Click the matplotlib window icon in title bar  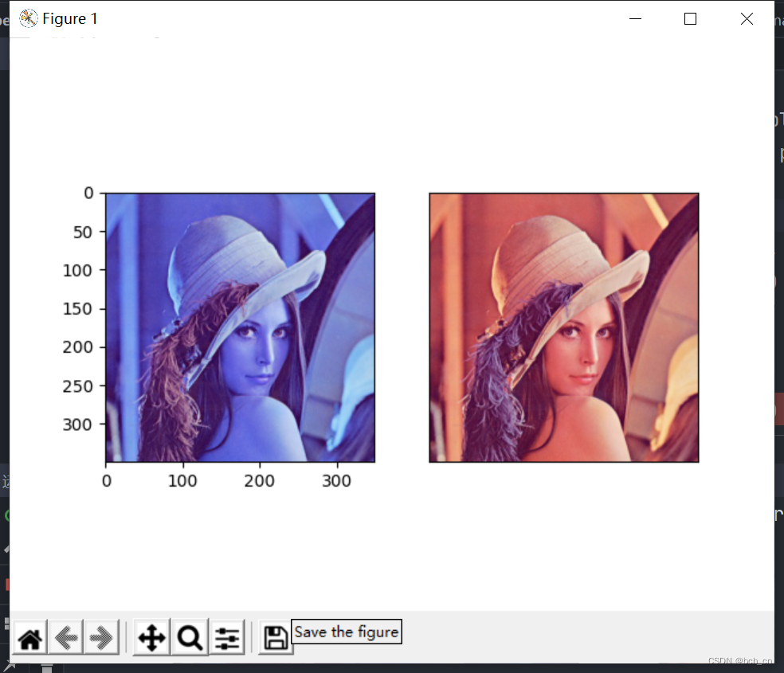[29, 18]
